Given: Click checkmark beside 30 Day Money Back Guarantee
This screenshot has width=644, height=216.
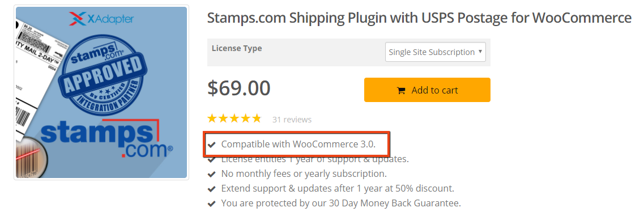Looking at the screenshot, I should click(x=212, y=204).
